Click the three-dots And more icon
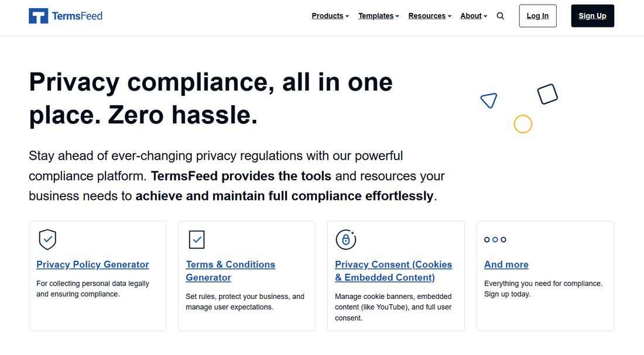The width and height of the screenshot is (644, 355). click(495, 240)
